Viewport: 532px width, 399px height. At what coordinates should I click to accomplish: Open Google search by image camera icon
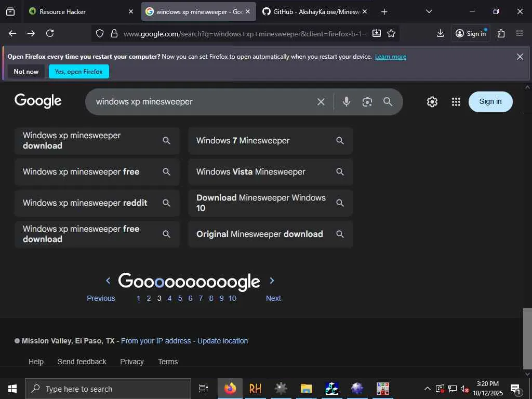point(367,102)
